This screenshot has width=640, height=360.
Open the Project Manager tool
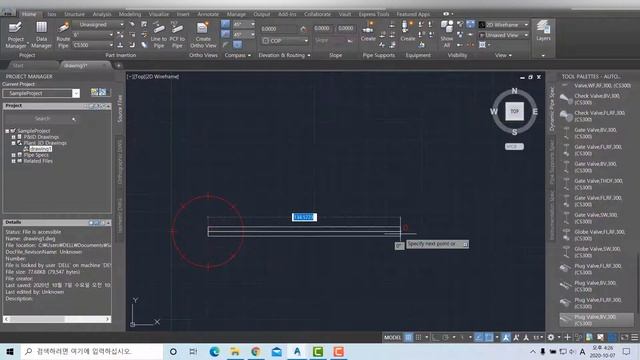pyautogui.click(x=16, y=35)
